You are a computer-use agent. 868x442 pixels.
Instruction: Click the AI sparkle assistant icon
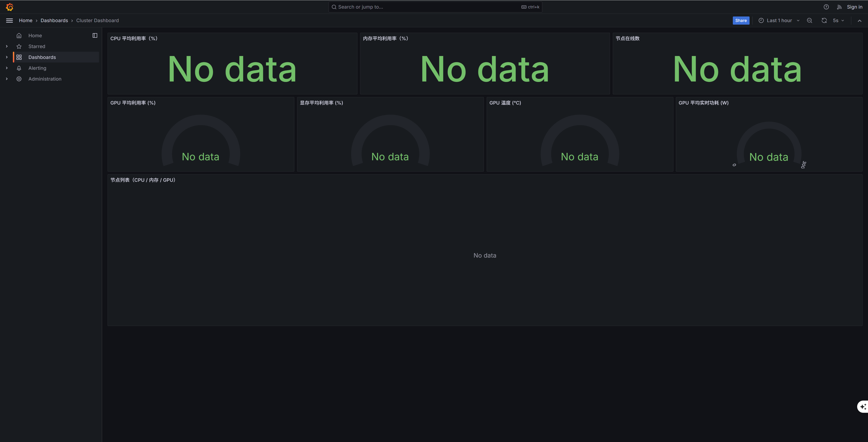pyautogui.click(x=863, y=407)
